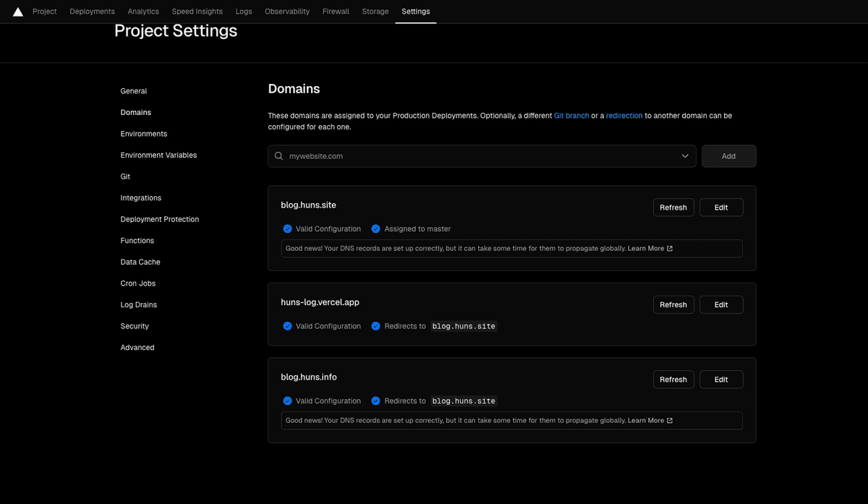Switch to the Analytics tab
The height and width of the screenshot is (504, 868).
point(143,12)
